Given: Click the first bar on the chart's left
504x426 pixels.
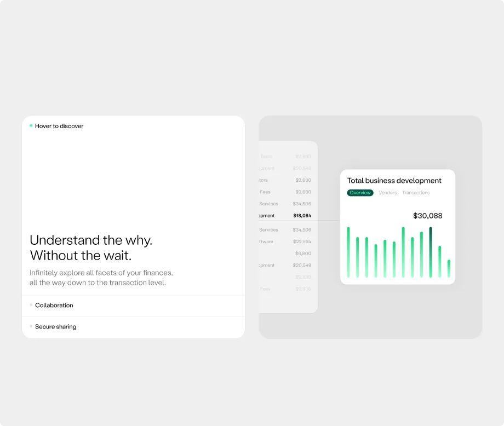Looking at the screenshot, I should point(348,252).
